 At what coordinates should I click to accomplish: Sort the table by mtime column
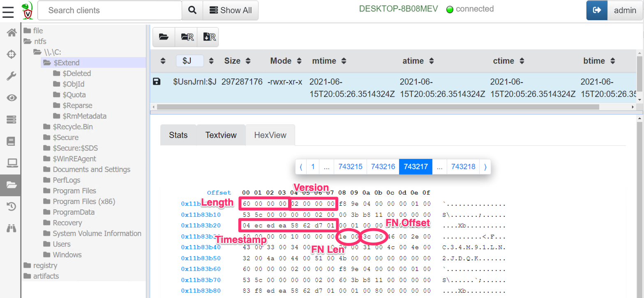coord(329,61)
